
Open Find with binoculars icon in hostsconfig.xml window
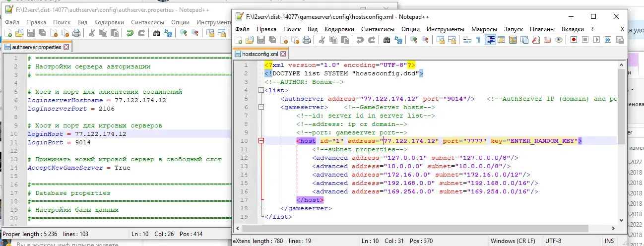(387, 40)
